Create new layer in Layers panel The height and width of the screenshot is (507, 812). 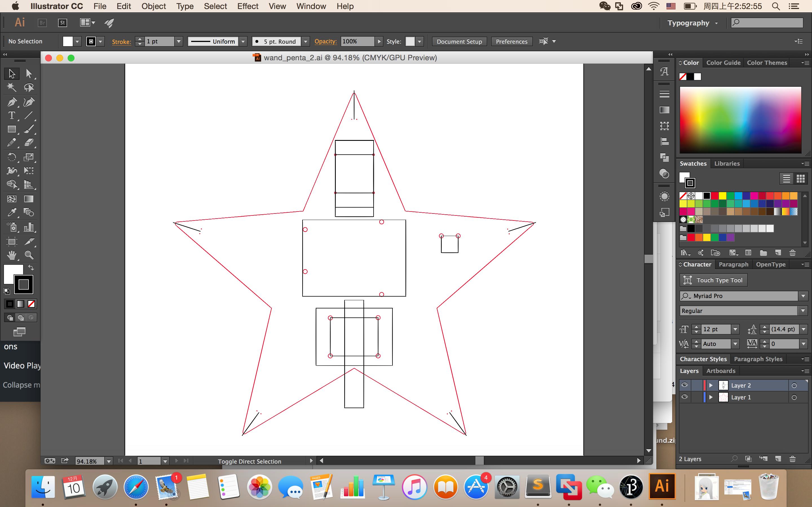[x=778, y=459]
